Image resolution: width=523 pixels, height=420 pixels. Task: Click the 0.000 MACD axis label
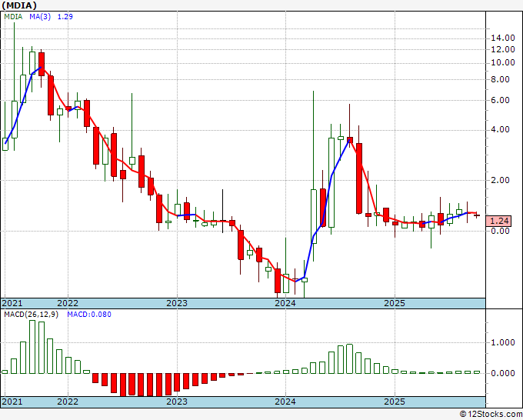(x=503, y=373)
